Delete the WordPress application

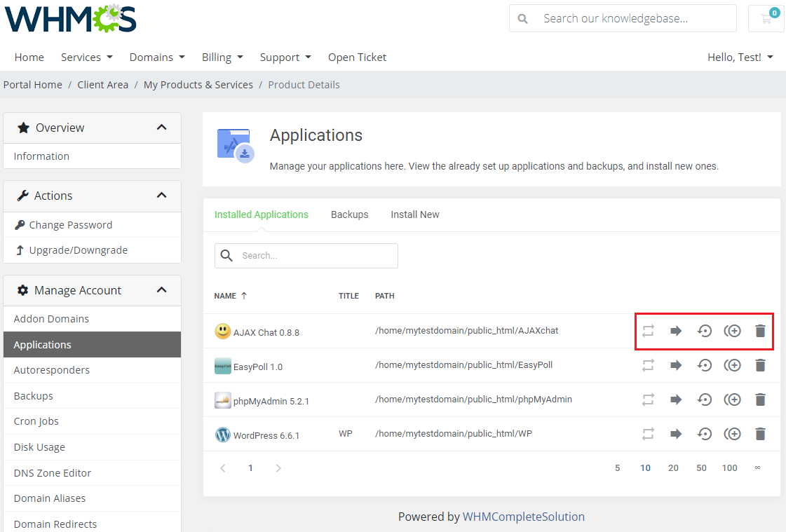[761, 434]
